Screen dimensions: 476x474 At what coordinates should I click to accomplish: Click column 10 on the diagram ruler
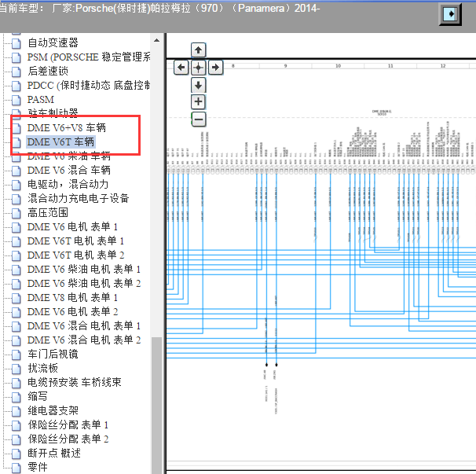pos(339,65)
